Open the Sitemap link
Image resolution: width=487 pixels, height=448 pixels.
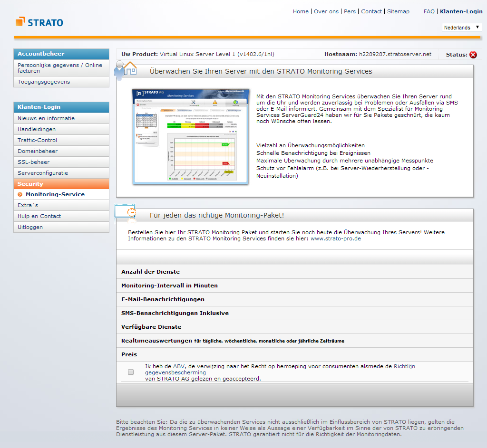click(x=398, y=11)
